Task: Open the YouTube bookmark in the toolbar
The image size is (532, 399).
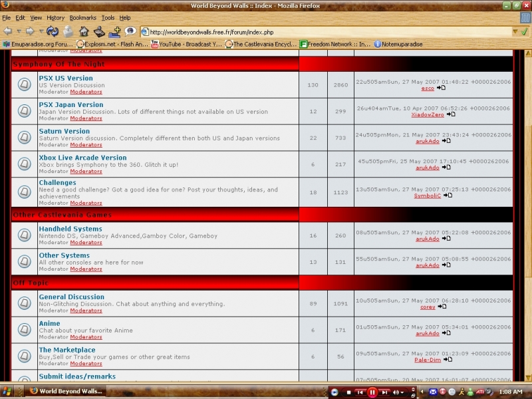Action: tap(186, 44)
